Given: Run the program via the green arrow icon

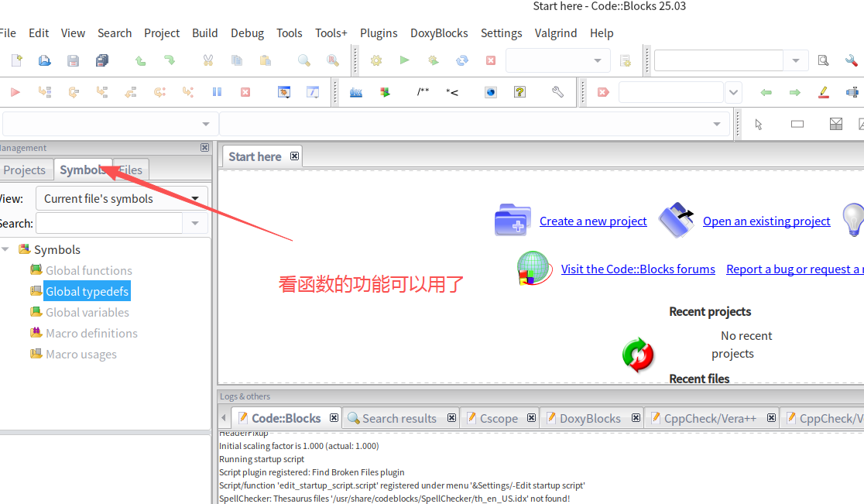Looking at the screenshot, I should (x=404, y=60).
